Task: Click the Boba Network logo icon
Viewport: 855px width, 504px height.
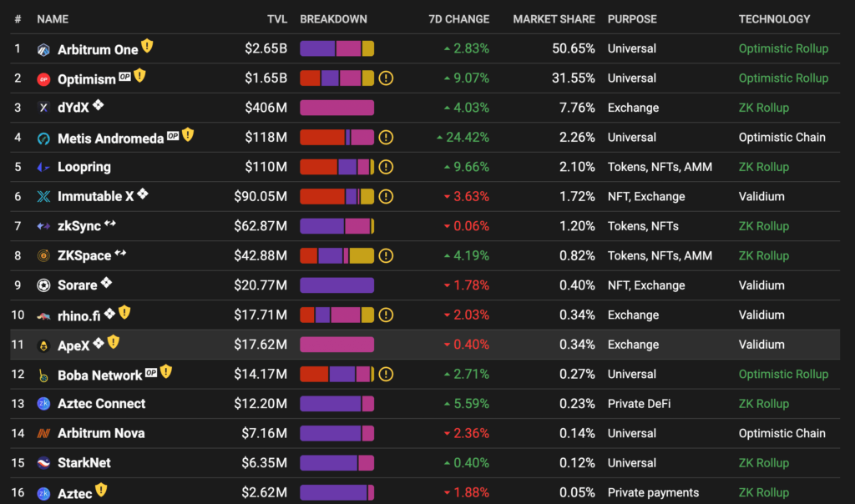Action: click(x=43, y=375)
